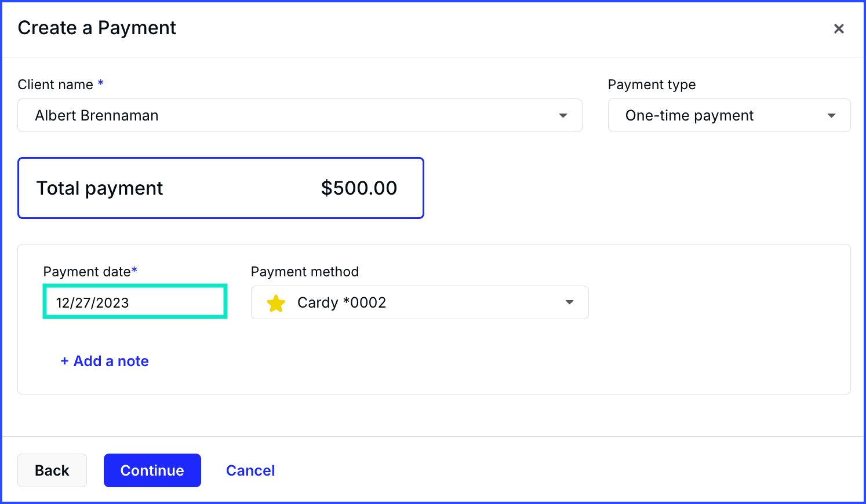This screenshot has height=504, width=866.
Task: Select the Albert Brennaman client field
Action: click(300, 115)
